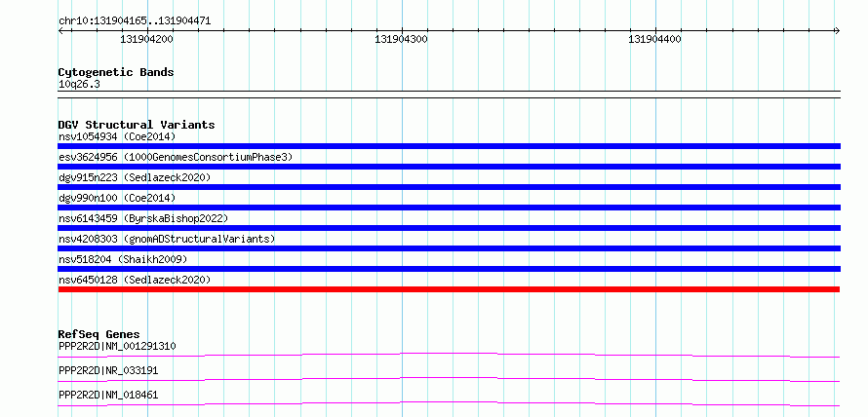Viewport: 868px width, 417px height.
Task: Click the black cytogenetic band line for 10q26.3
Action: coord(449,94)
